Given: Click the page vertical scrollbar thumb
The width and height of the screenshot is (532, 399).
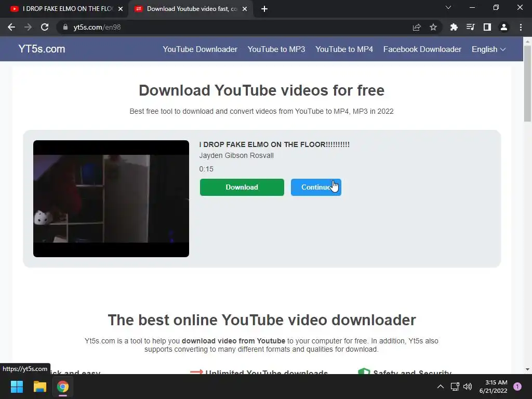Looking at the screenshot, I should [x=527, y=83].
